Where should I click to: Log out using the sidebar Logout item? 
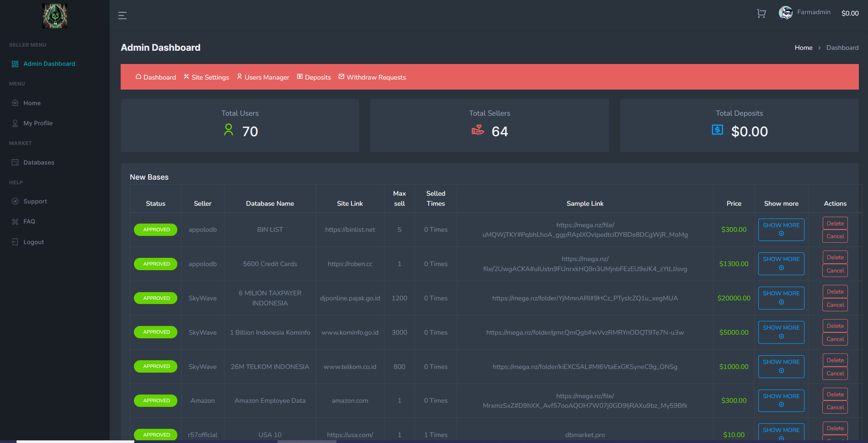pyautogui.click(x=33, y=242)
